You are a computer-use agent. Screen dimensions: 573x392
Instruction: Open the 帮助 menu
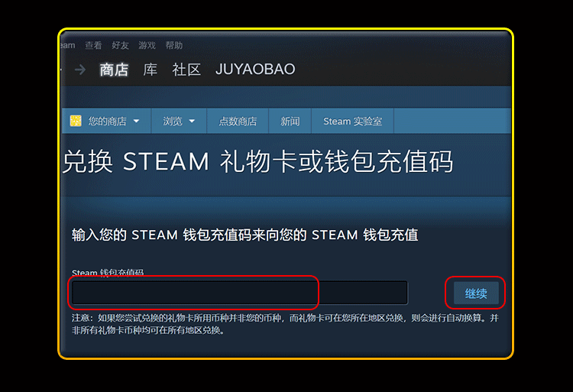pyautogui.click(x=174, y=45)
